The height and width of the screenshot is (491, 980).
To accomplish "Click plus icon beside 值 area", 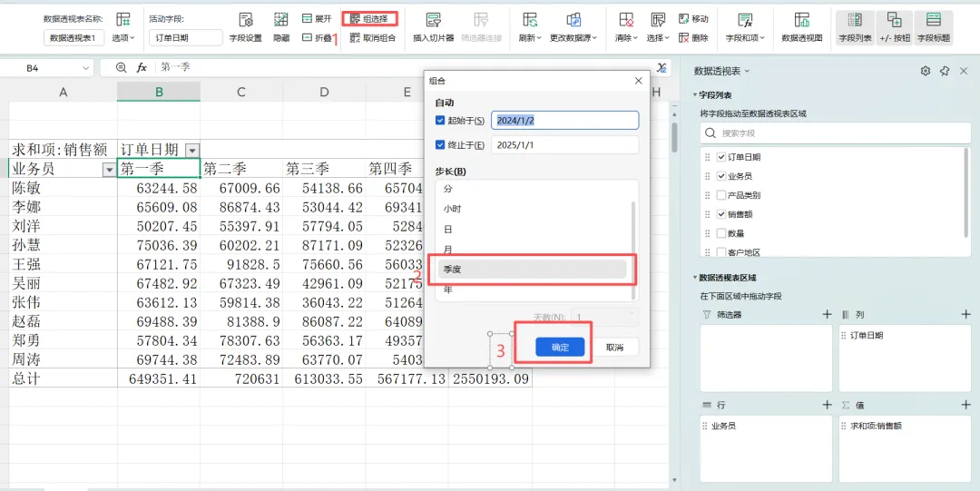I will (x=966, y=406).
